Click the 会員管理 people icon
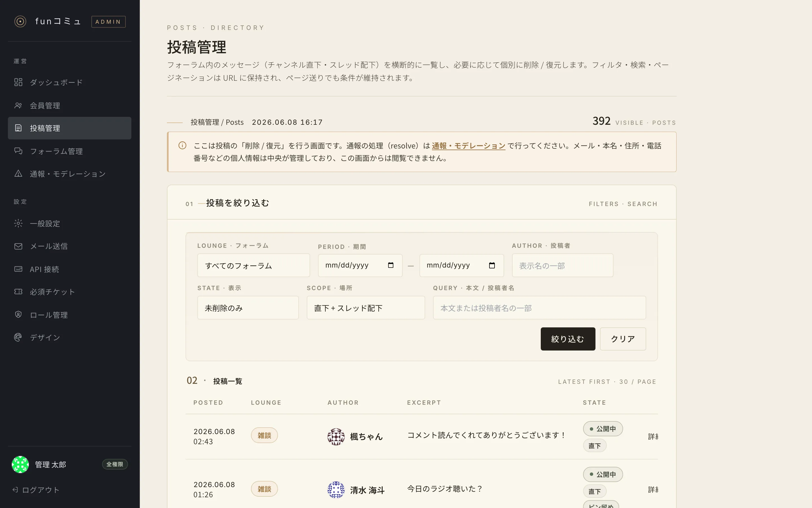Screen dimensions: 812x508 18,106
